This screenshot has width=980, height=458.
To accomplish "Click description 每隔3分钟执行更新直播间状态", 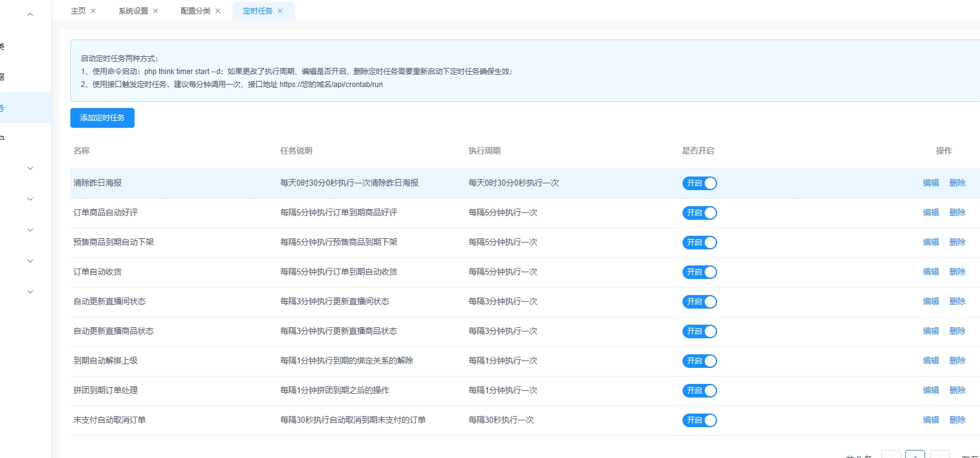I will 334,301.
